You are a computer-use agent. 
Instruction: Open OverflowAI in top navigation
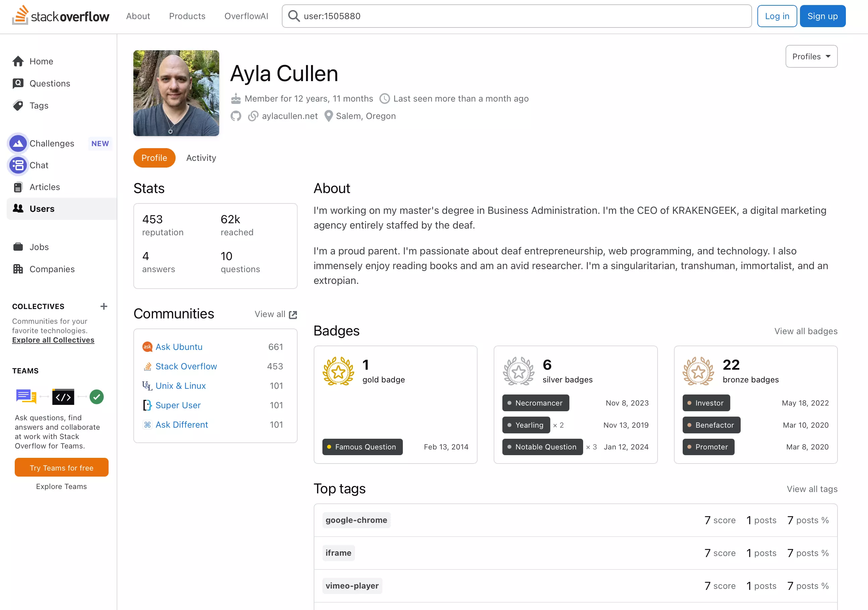click(246, 16)
